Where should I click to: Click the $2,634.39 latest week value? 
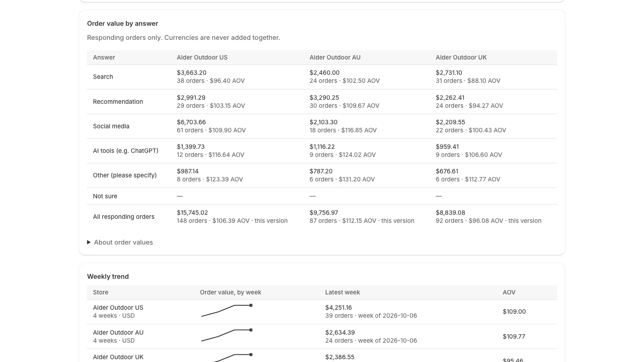tap(340, 333)
